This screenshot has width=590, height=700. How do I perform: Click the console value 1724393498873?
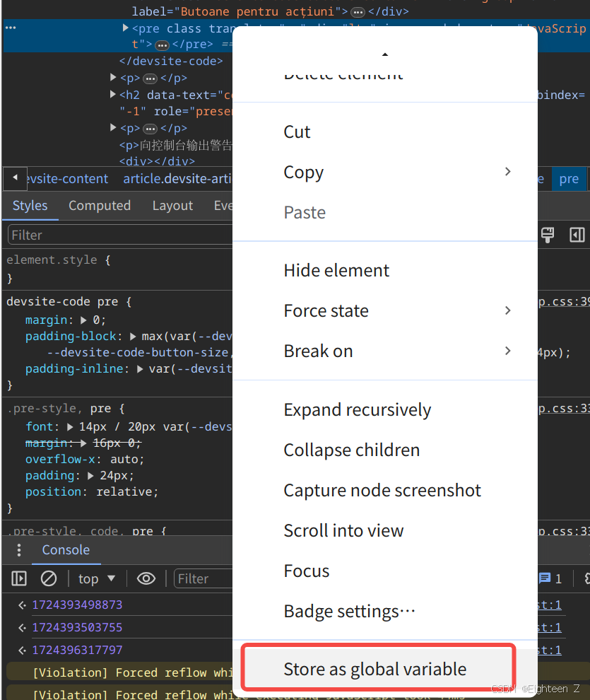pyautogui.click(x=77, y=605)
